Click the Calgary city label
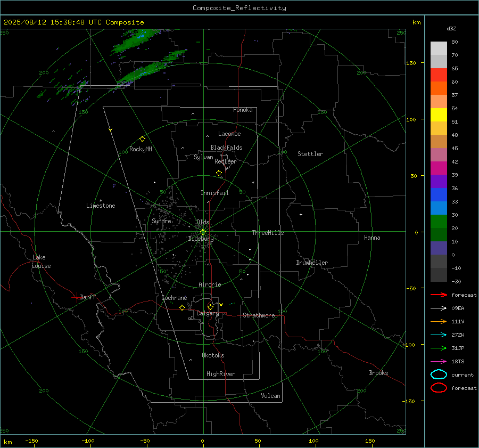Image resolution: width=479 pixels, height=448 pixels. coord(208,313)
